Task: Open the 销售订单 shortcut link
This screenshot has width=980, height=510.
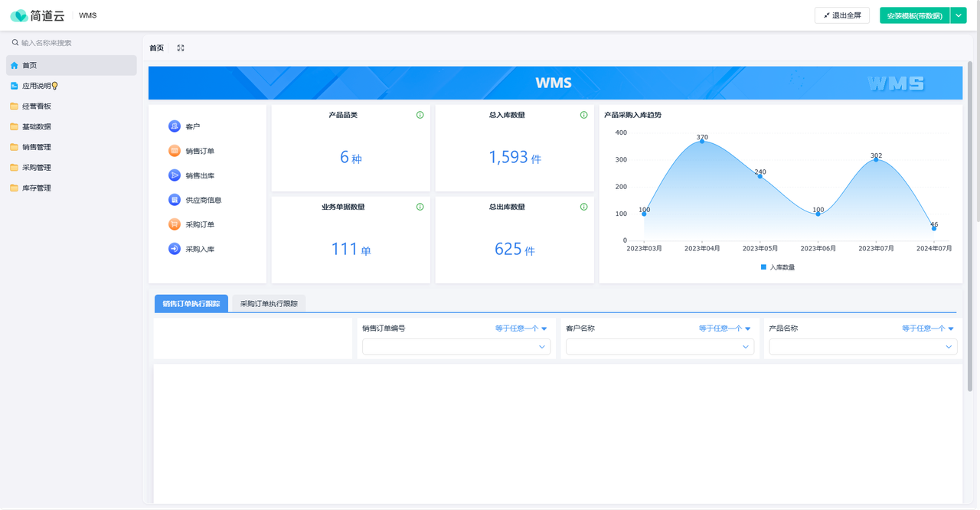Action: tap(200, 151)
